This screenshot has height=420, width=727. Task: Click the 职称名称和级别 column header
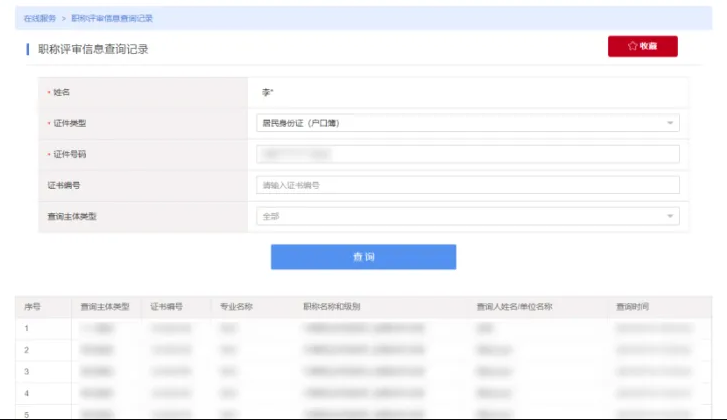(331, 307)
